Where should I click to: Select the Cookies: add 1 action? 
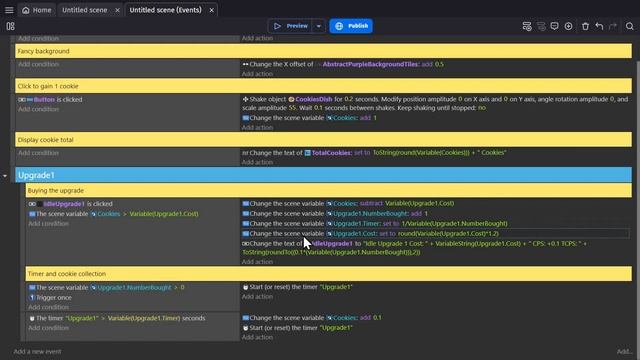[309, 118]
